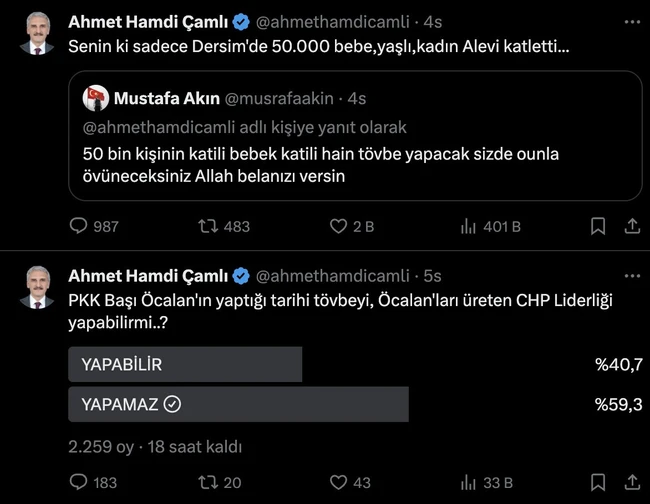Viewport: 650px width, 504px height.
Task: Share the first tweet about Dersim
Action: click(631, 227)
